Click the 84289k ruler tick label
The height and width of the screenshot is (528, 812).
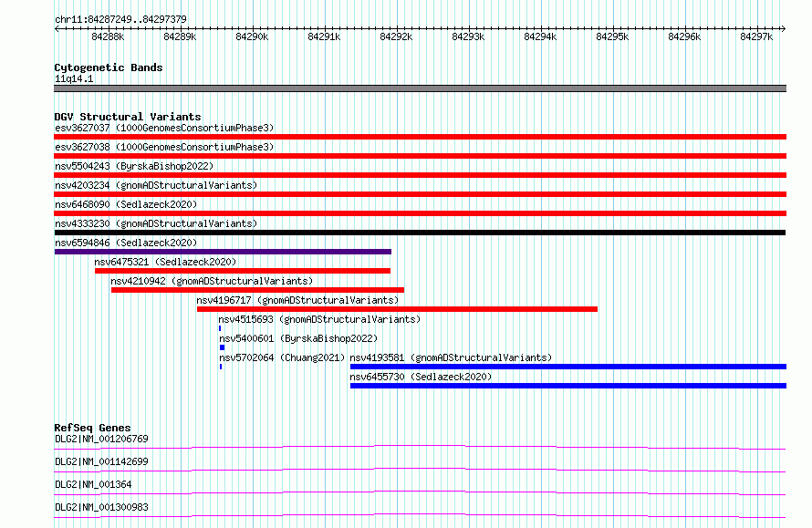181,36
